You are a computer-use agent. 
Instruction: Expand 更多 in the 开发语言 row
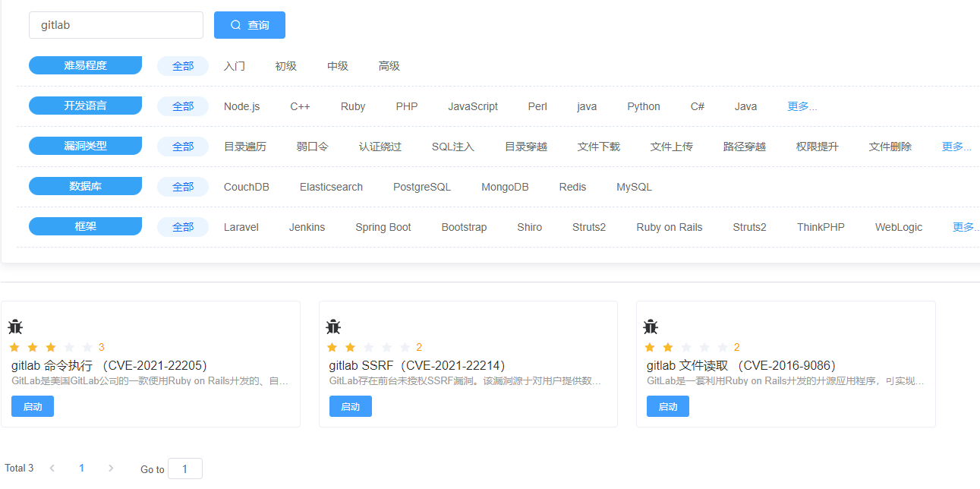click(x=802, y=106)
